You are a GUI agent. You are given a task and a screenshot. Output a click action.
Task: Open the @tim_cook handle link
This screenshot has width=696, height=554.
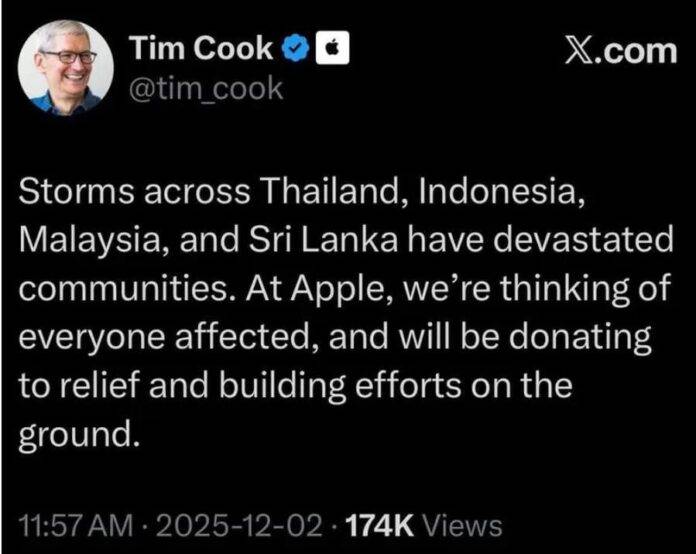(x=206, y=89)
